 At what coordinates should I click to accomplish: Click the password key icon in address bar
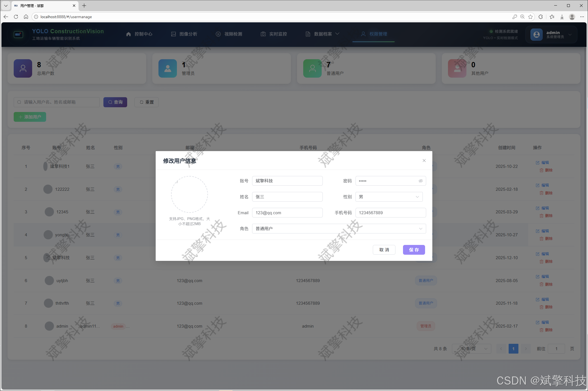(x=514, y=17)
